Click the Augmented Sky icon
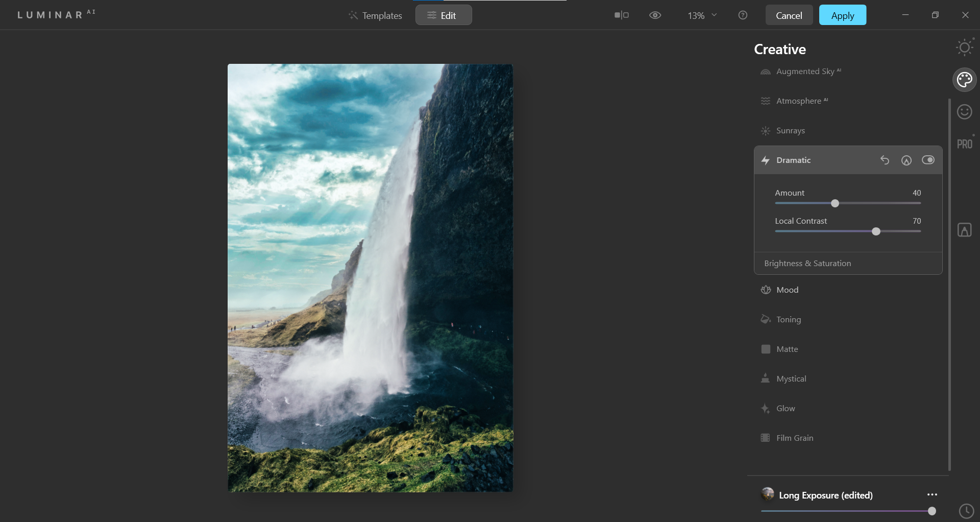980x522 pixels. click(765, 72)
